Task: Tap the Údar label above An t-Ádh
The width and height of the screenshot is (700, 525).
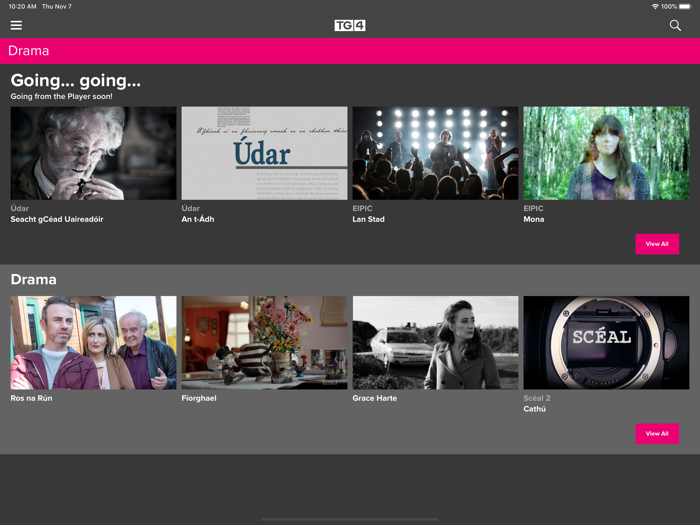Action: tap(191, 208)
